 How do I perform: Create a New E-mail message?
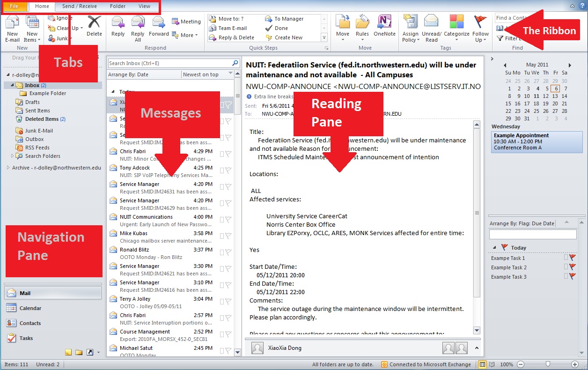12,28
